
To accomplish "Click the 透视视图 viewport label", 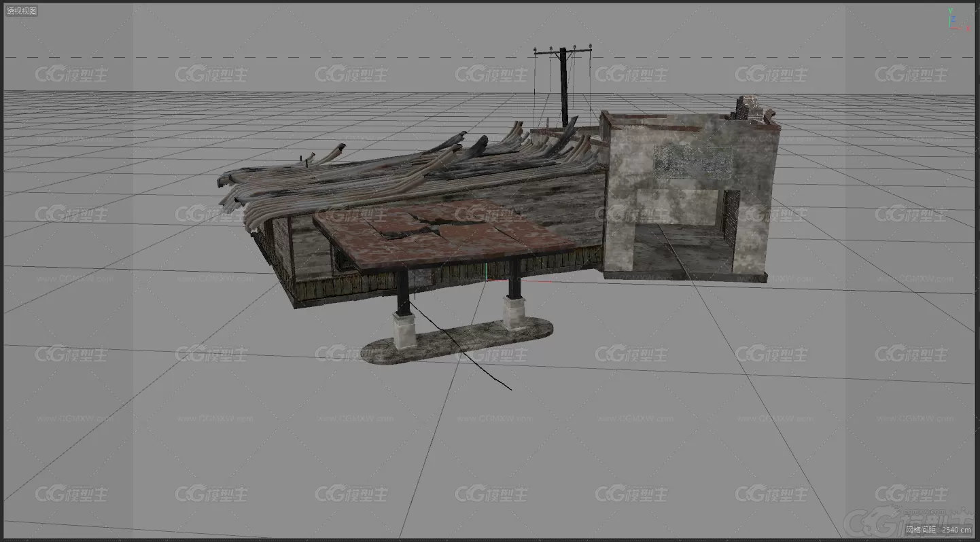I will (22, 11).
